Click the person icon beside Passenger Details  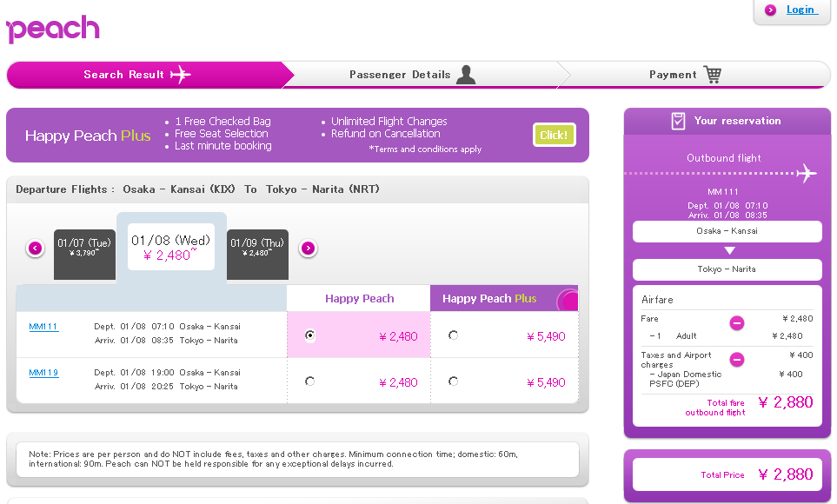tap(466, 75)
